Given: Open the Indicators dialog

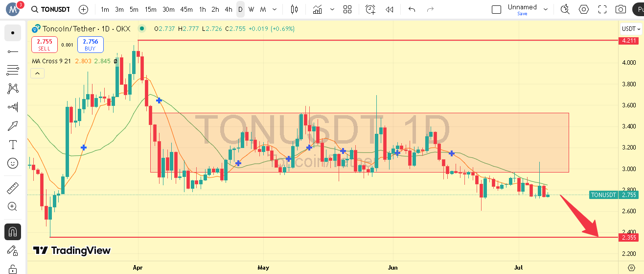Looking at the screenshot, I should pyautogui.click(x=318, y=9).
